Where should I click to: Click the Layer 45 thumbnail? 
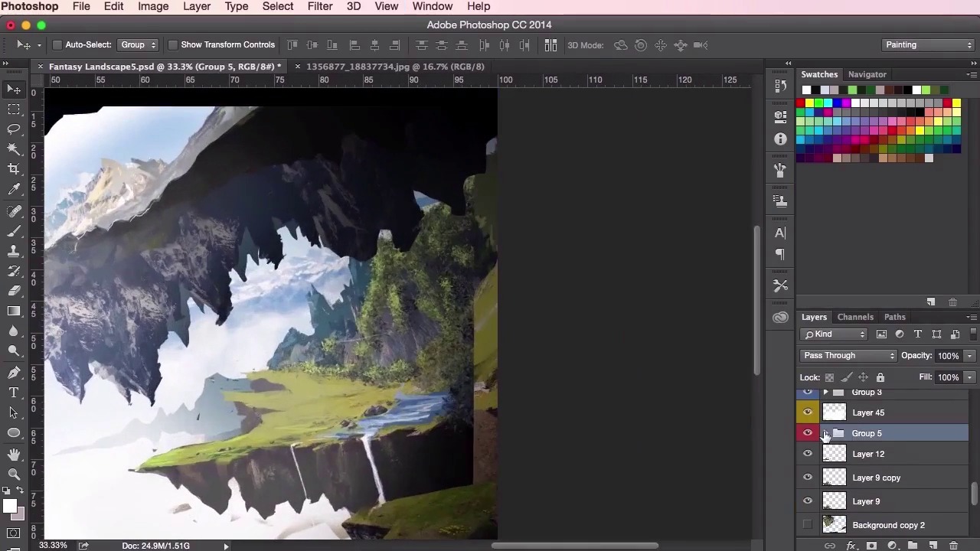click(835, 412)
